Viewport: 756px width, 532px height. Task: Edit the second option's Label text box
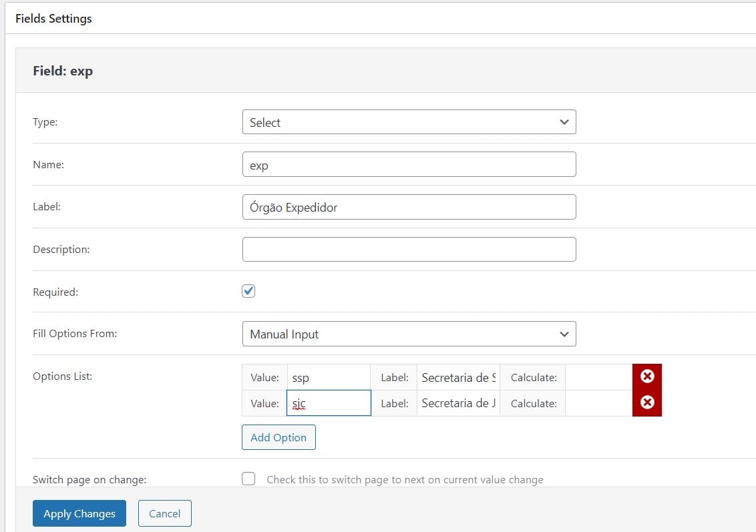458,403
